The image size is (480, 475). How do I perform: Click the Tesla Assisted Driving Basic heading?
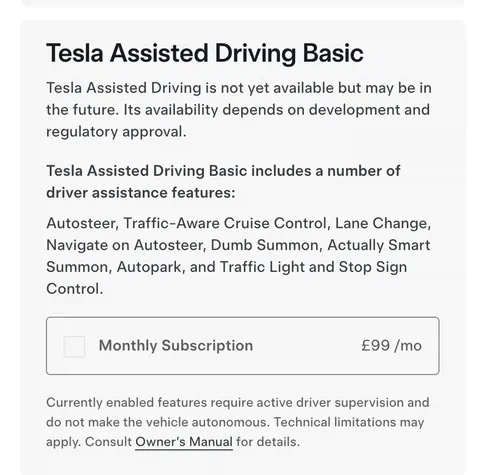click(x=205, y=53)
